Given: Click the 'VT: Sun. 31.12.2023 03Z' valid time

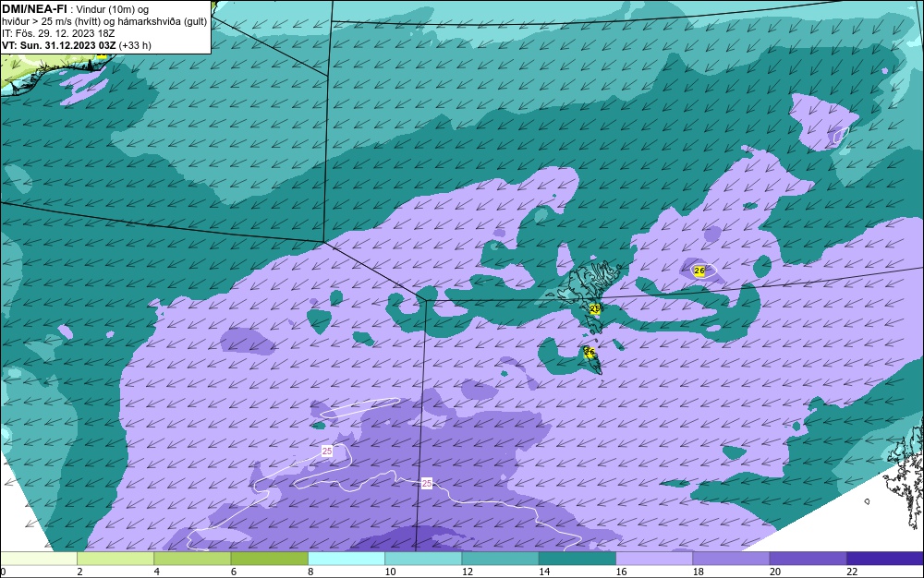Looking at the screenshot, I should 59,45.
